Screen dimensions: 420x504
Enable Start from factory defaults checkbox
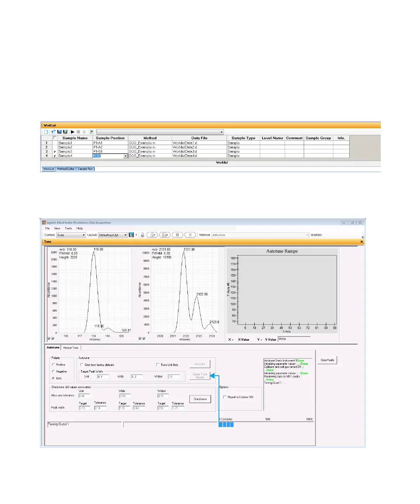point(82,365)
